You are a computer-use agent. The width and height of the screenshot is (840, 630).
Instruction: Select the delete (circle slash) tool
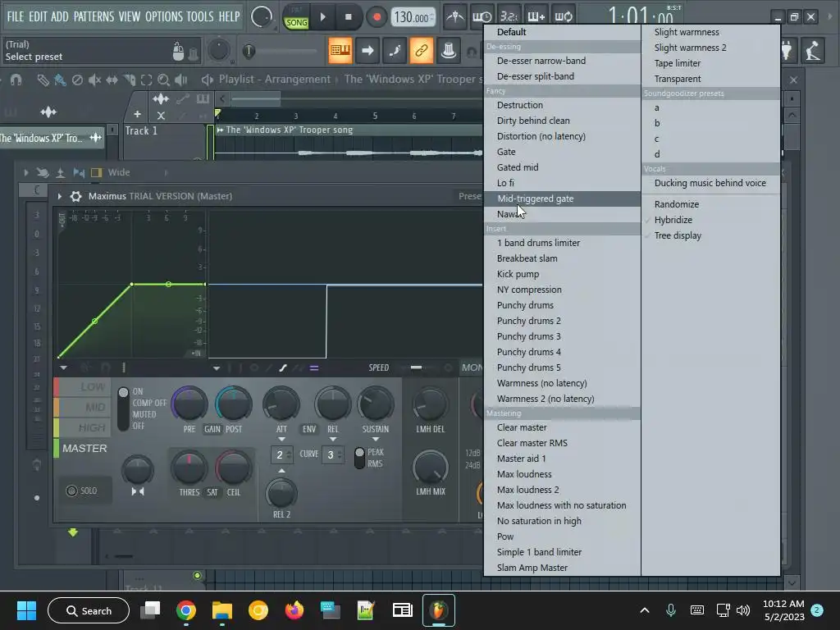coord(77,80)
